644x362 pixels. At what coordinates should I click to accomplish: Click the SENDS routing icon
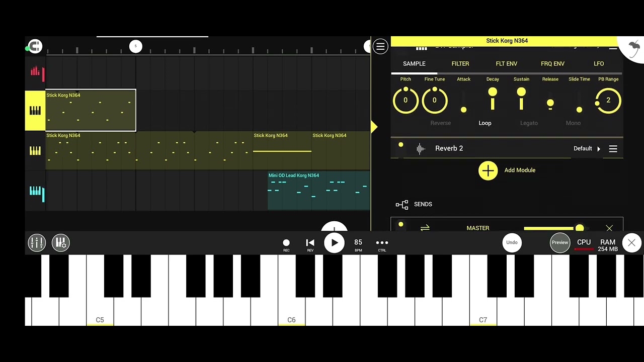point(401,204)
